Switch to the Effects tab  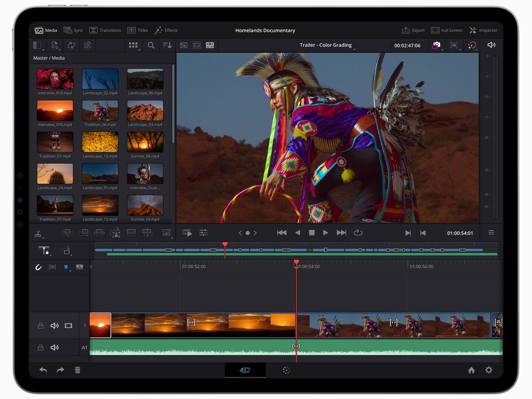pyautogui.click(x=166, y=30)
